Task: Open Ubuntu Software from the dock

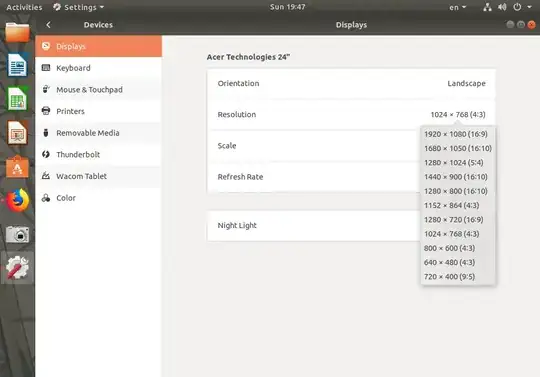Action: pyautogui.click(x=17, y=167)
